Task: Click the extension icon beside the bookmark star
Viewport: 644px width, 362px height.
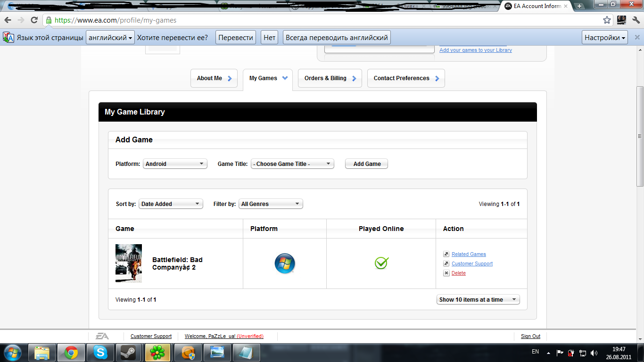Action: point(621,20)
